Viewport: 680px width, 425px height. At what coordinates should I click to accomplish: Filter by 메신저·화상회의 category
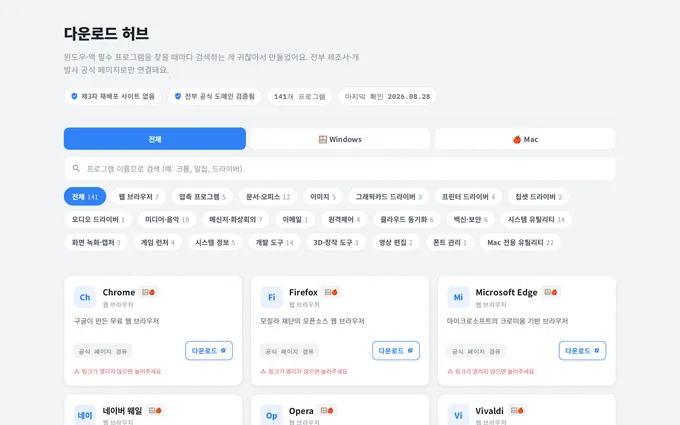[235, 219]
